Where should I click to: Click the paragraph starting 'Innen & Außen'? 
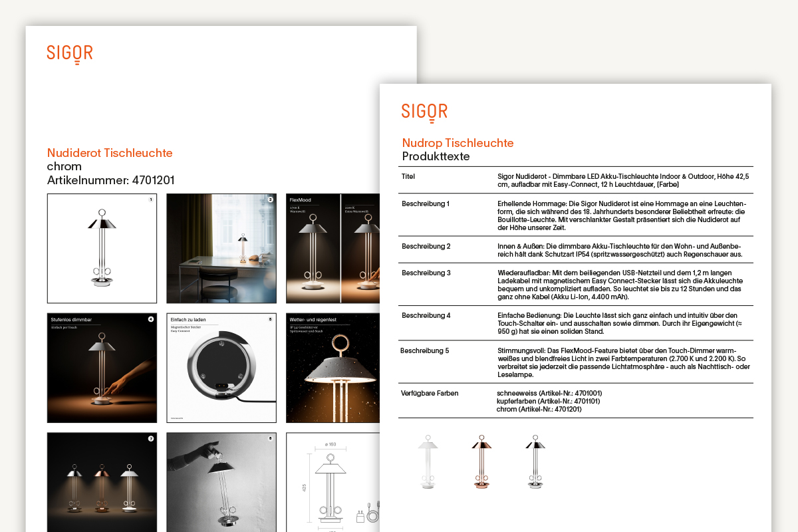click(620, 250)
